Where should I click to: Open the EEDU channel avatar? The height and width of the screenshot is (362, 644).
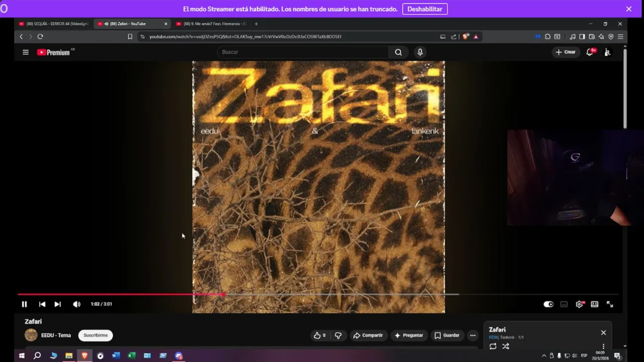pyautogui.click(x=31, y=335)
